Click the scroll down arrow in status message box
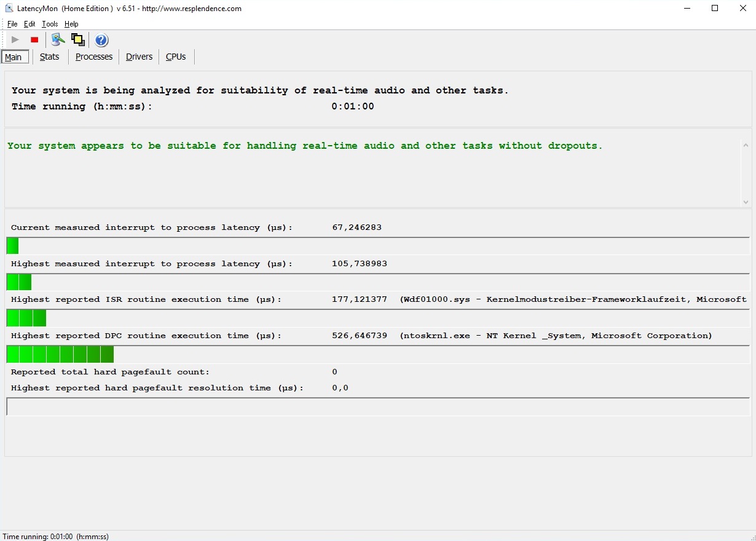The image size is (756, 541). (746, 202)
